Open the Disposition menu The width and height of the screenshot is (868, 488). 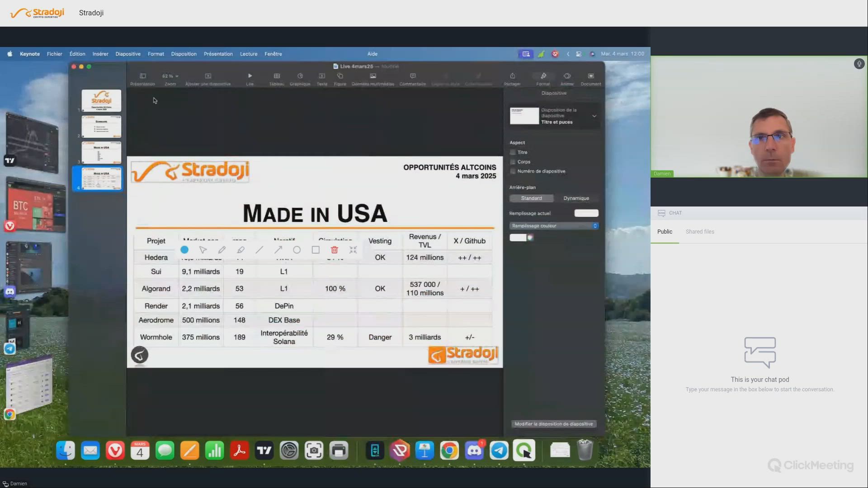coord(184,54)
